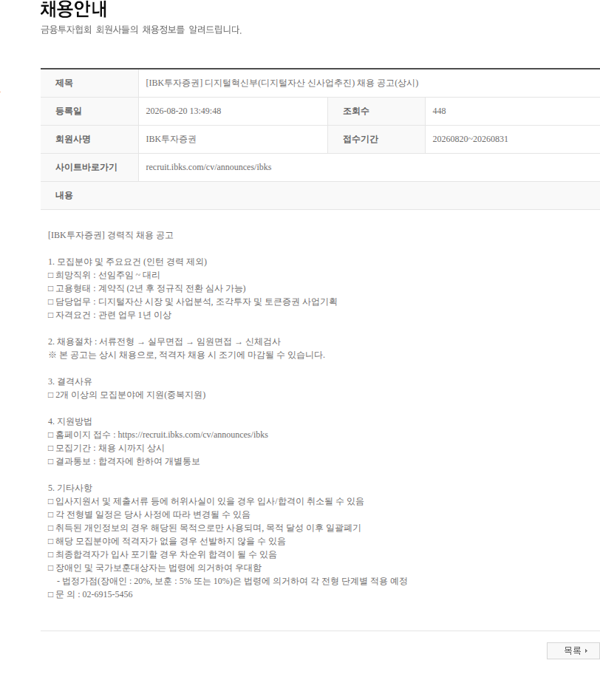Select the 법정가점 장애인 20% line

232,581
